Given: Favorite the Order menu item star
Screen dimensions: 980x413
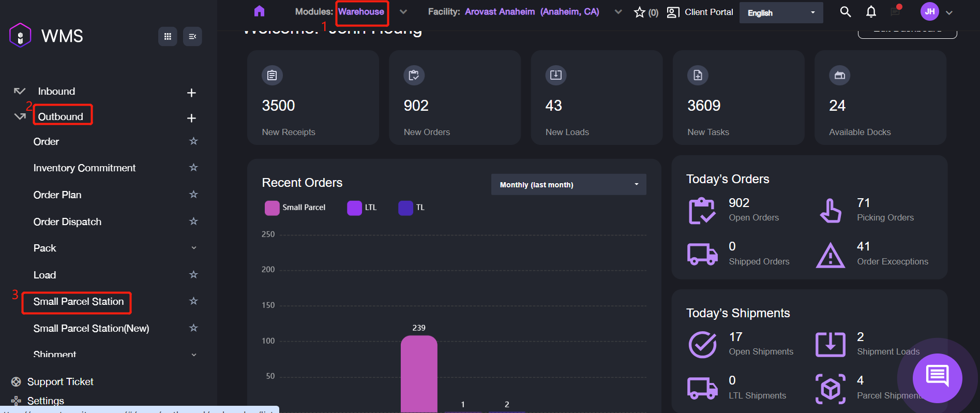Looking at the screenshot, I should (x=193, y=141).
